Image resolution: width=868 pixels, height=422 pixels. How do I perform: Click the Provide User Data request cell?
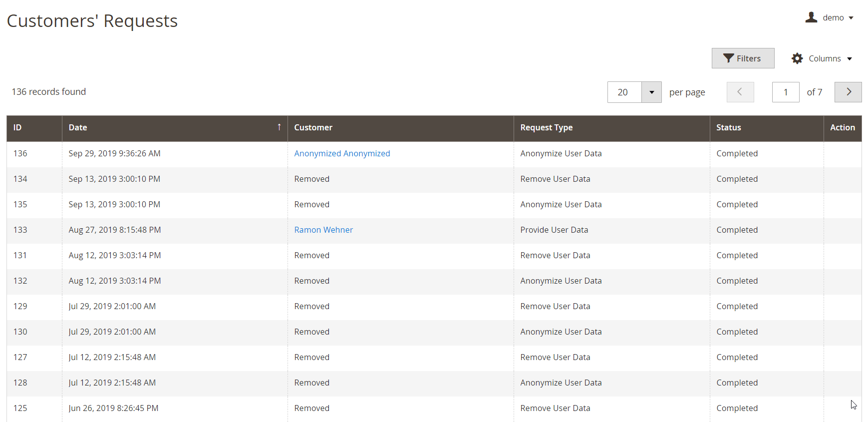click(x=554, y=230)
